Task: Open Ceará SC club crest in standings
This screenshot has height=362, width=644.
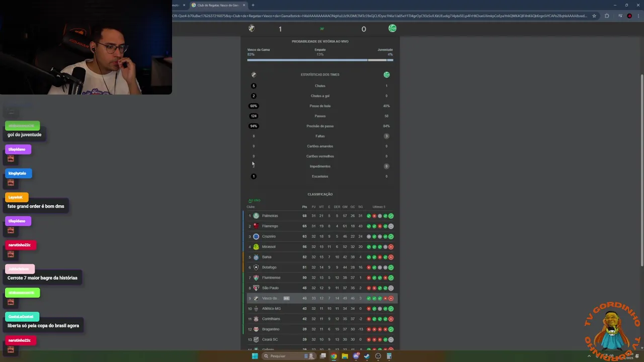Action: [x=256, y=339]
